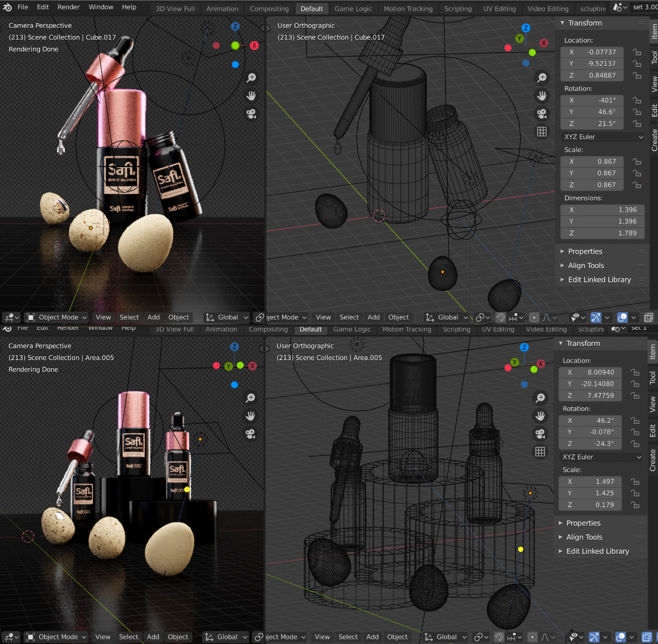Image resolution: width=658 pixels, height=644 pixels.
Task: Click pan hand icon in Cube.017 Camera Perspective viewport
Action: [x=251, y=96]
